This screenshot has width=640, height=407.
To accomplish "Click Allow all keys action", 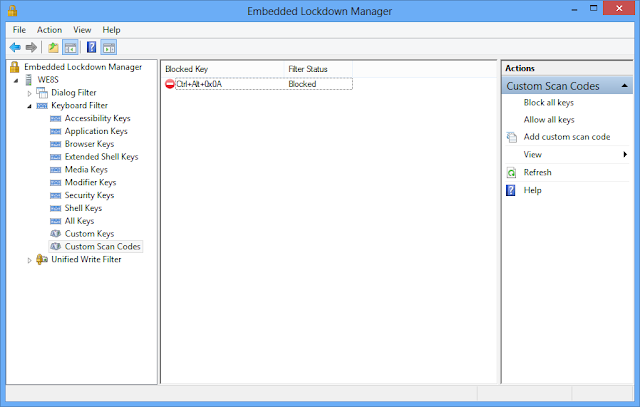I will 549,120.
